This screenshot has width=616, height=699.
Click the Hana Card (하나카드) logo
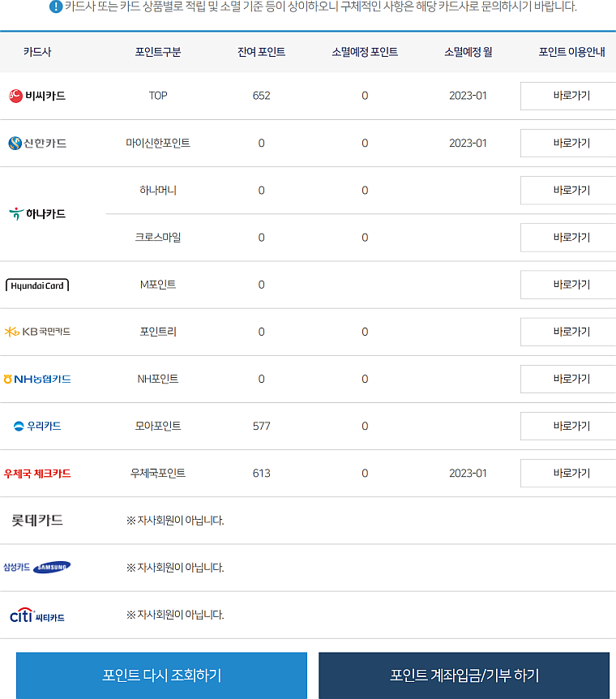pos(37,214)
